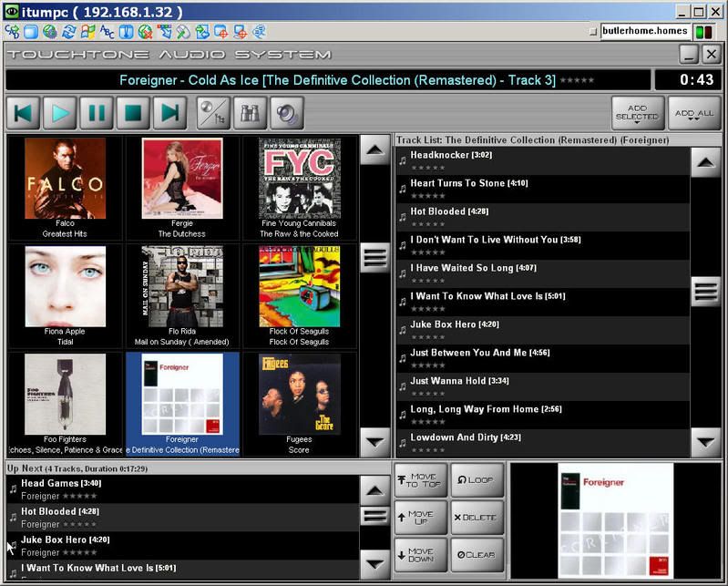Viewport: 728px width, 586px height.
Task: Select Juke Box Hero in Up Next queue
Action: coord(183,546)
